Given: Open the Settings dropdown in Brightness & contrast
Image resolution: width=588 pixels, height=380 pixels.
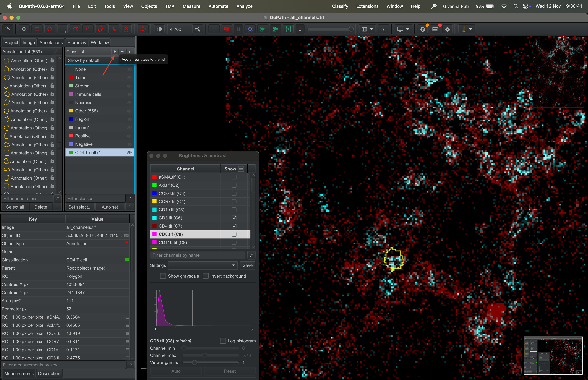Looking at the screenshot, I should (x=203, y=265).
